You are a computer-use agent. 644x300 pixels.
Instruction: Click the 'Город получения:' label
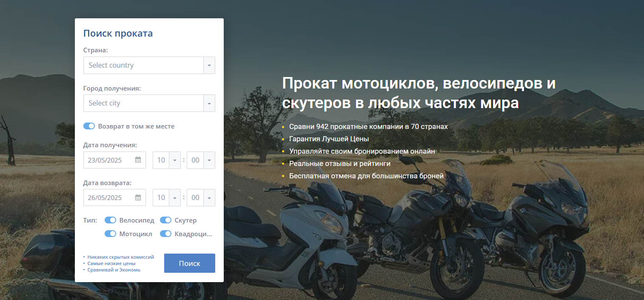tap(112, 89)
